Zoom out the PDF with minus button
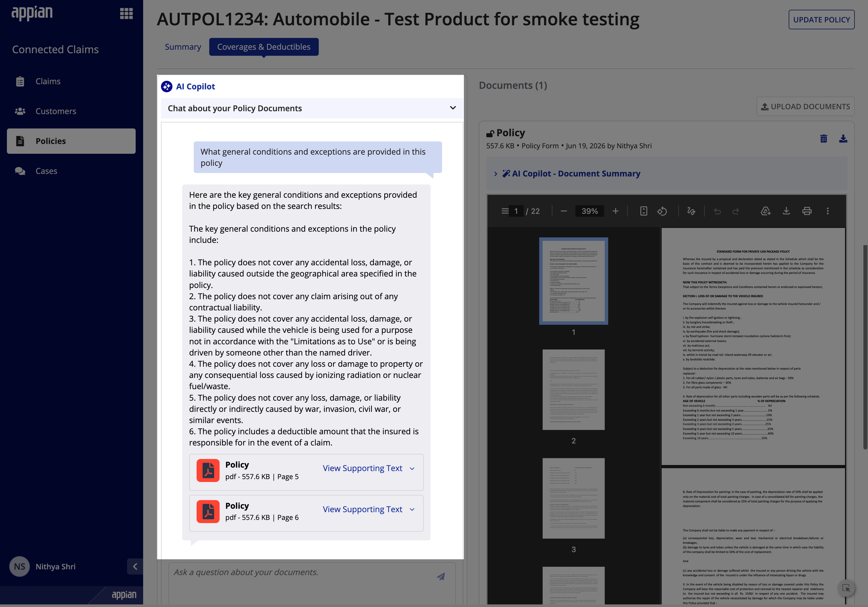The width and height of the screenshot is (868, 607). click(564, 211)
